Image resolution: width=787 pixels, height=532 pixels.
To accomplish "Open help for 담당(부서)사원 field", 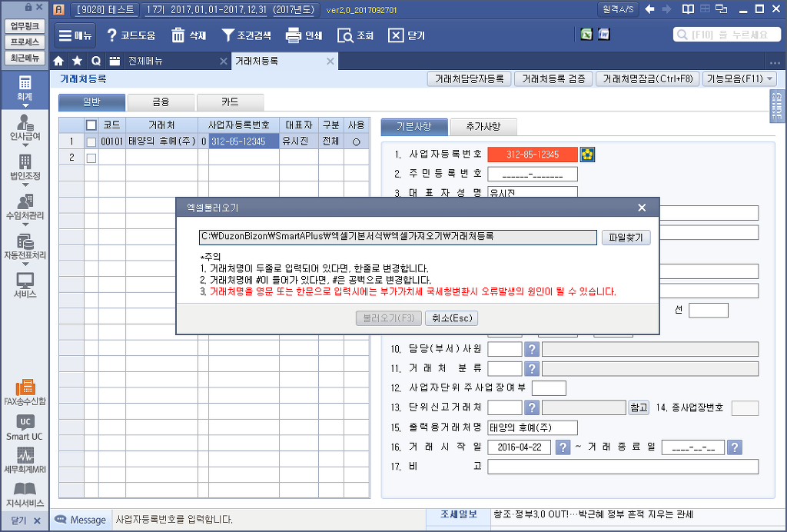I will coord(532,349).
